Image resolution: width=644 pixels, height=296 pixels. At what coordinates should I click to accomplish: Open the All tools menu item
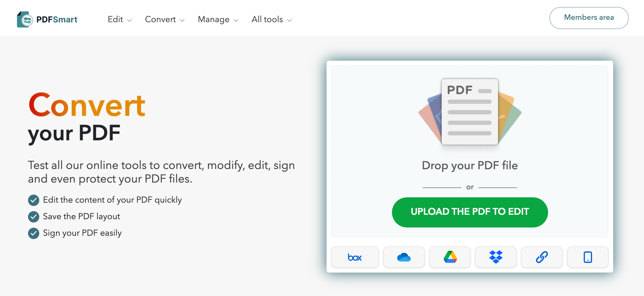coord(267,19)
